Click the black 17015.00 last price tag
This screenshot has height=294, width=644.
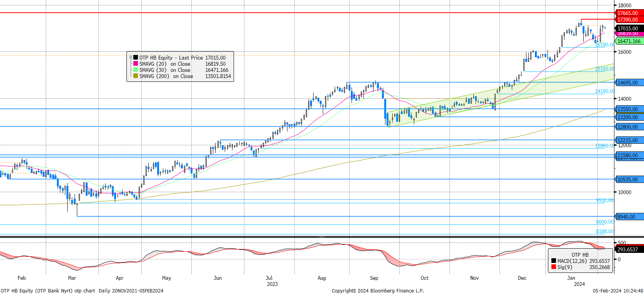coord(629,28)
